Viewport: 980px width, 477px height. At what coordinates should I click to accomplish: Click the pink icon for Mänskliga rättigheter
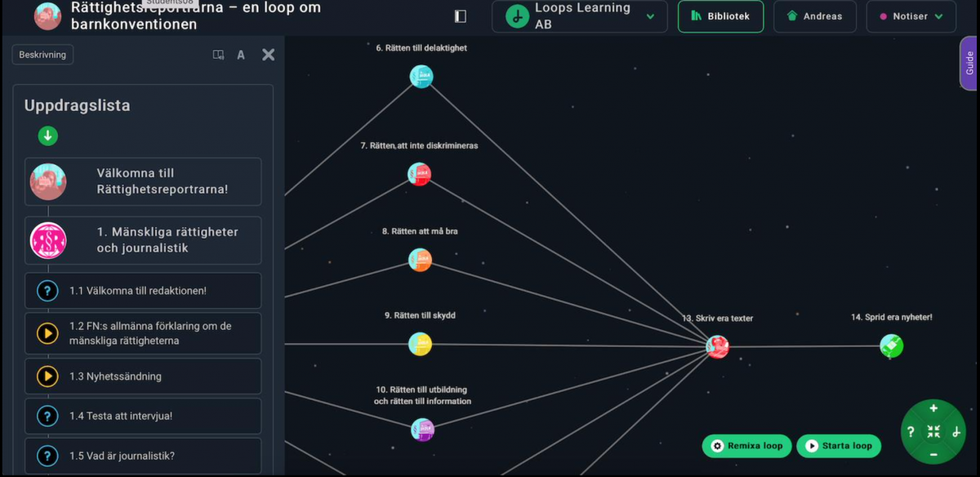click(x=48, y=240)
